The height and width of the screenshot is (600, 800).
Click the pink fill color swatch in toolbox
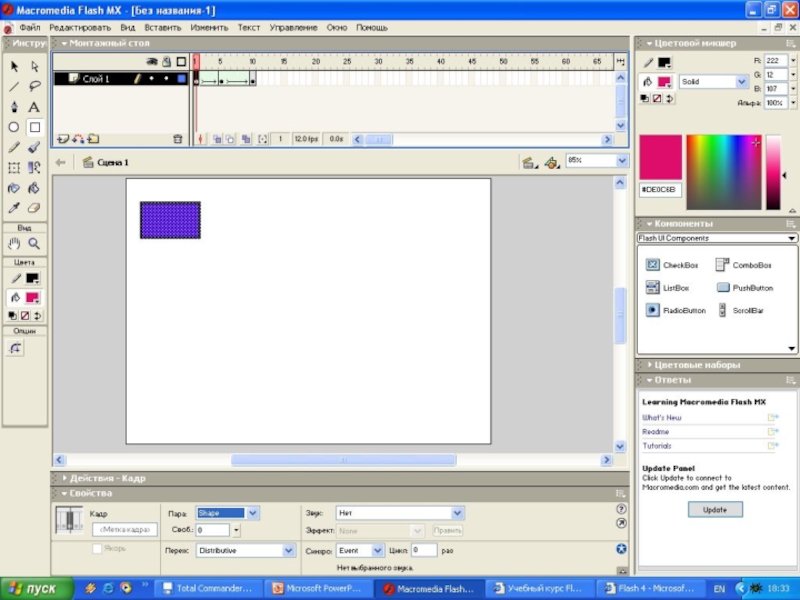(33, 298)
